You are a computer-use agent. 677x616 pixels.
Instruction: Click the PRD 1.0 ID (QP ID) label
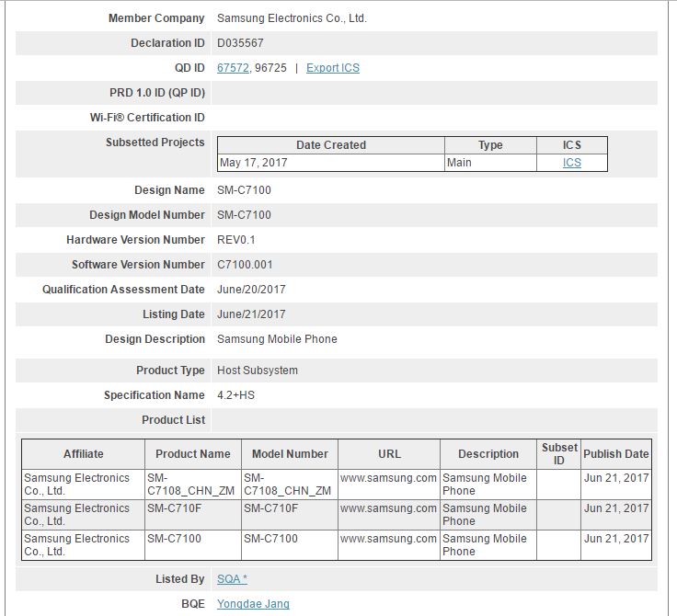coord(157,93)
